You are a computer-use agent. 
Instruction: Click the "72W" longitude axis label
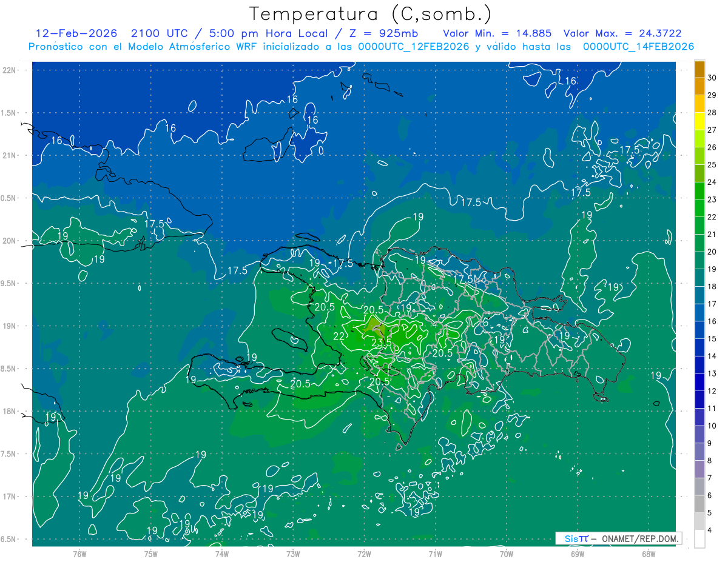pos(364,554)
